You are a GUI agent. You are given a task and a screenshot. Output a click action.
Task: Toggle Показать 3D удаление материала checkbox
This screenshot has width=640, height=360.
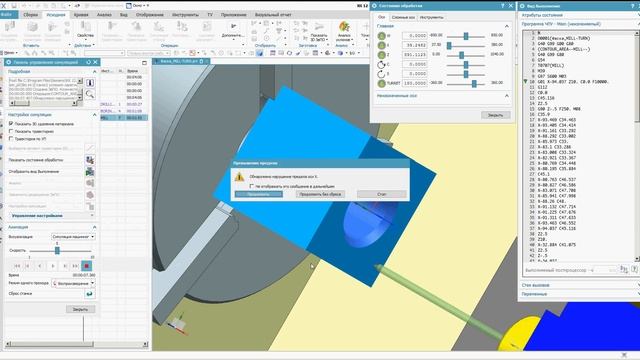coord(11,123)
